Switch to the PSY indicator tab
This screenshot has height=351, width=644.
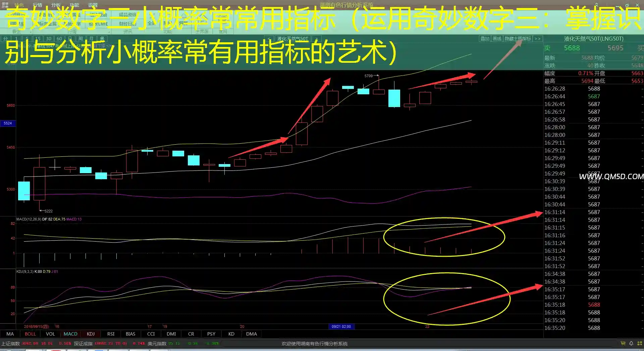pyautogui.click(x=211, y=334)
